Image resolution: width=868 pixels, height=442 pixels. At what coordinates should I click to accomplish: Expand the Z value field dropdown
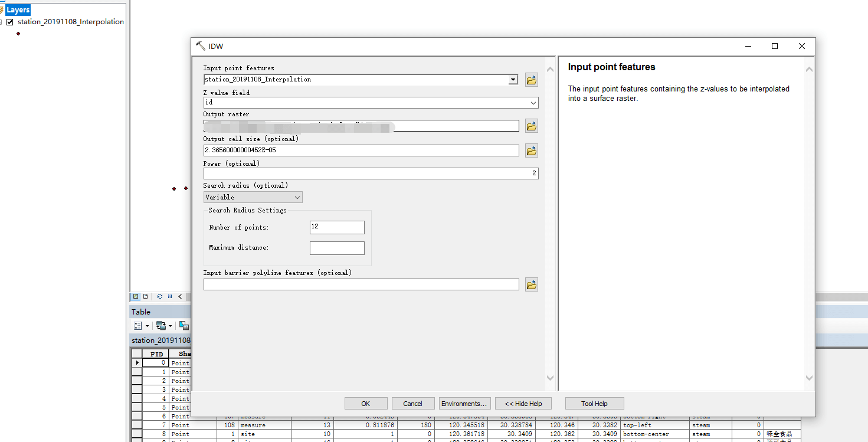click(x=533, y=103)
